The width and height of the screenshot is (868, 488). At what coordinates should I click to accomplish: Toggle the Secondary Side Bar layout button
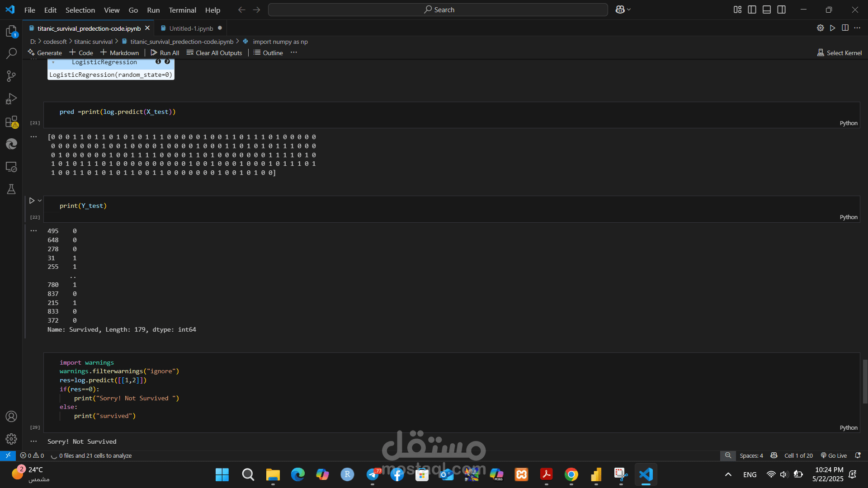point(781,9)
